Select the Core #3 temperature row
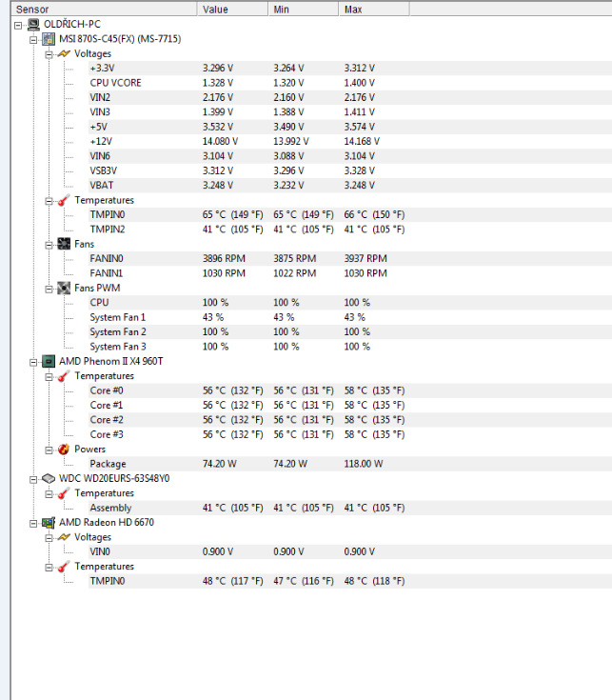Image resolution: width=612 pixels, height=700 pixels. point(350,434)
